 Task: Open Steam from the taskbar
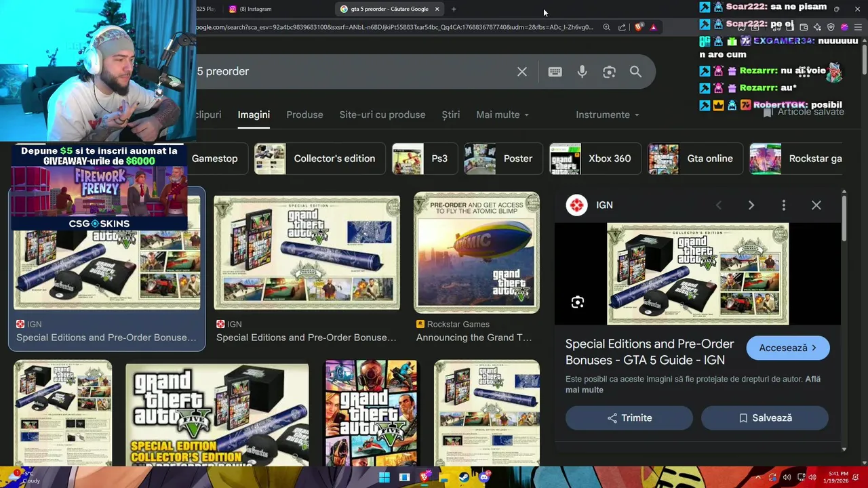tap(465, 477)
